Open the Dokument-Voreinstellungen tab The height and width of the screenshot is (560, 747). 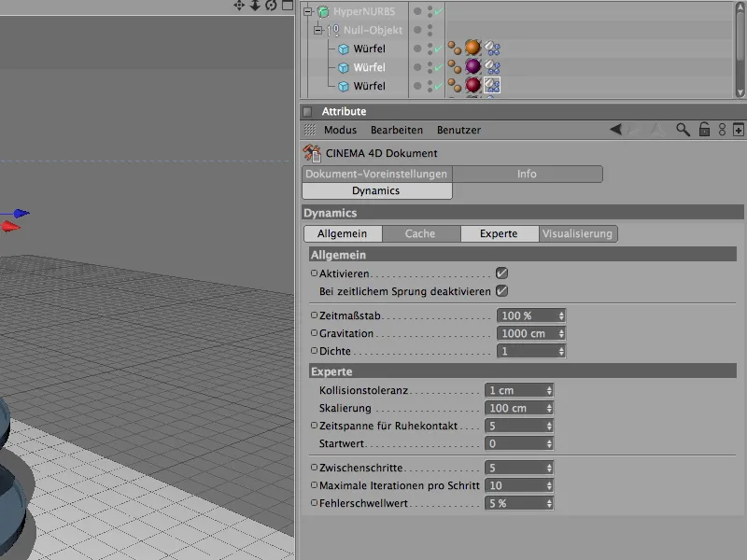point(376,174)
